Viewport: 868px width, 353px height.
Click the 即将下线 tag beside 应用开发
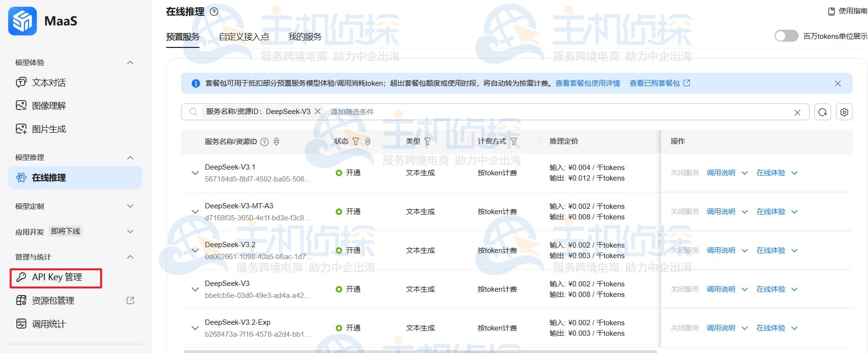(66, 231)
